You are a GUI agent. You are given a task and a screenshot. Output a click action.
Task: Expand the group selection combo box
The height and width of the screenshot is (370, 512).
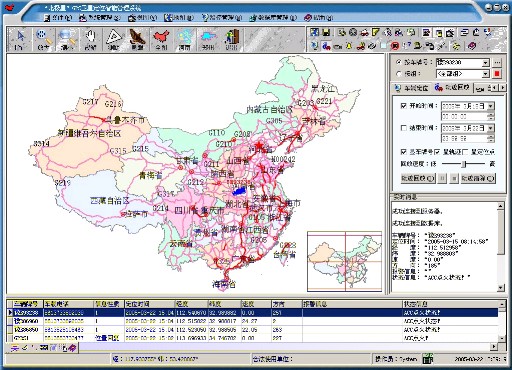point(486,74)
